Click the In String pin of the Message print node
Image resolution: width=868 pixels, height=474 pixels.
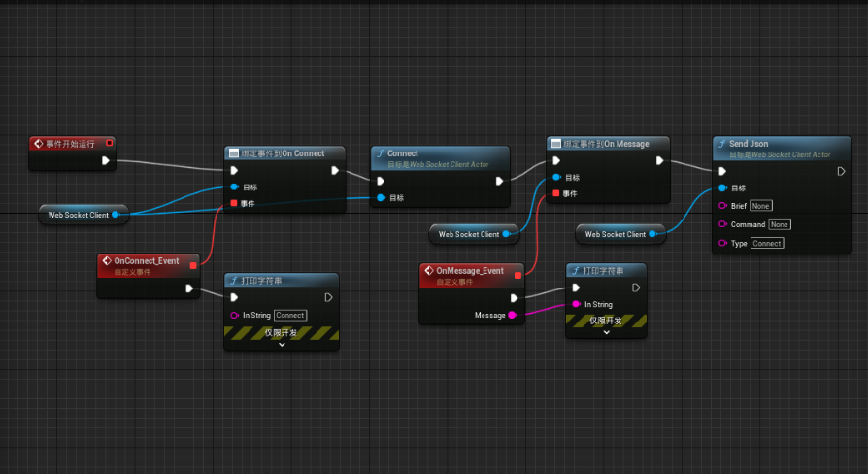(576, 304)
